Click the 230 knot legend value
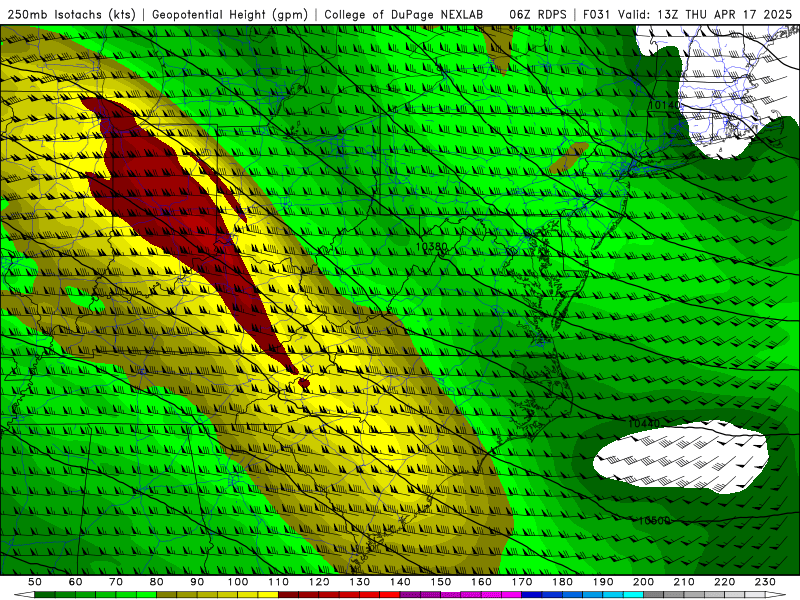Image resolution: width=800 pixels, height=600 pixels. pos(766,582)
